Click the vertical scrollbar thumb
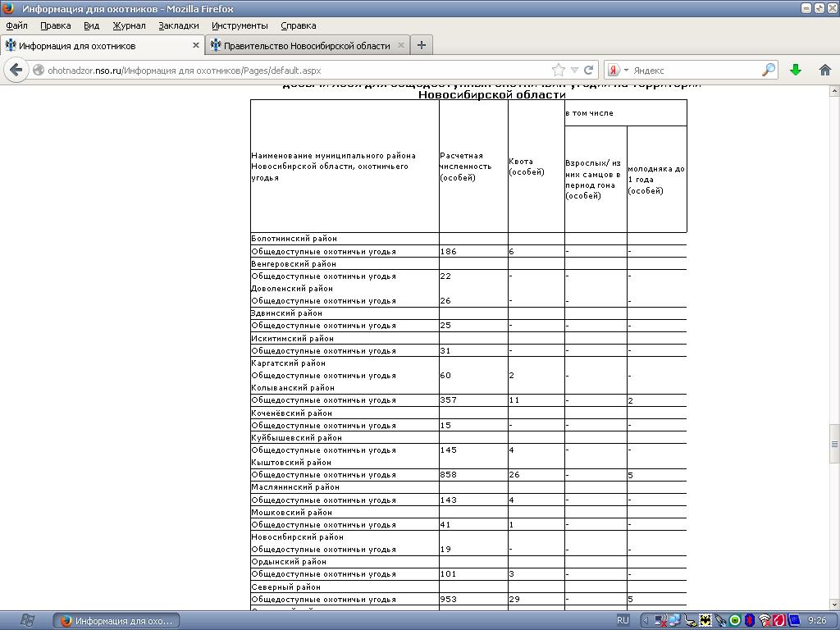The width and height of the screenshot is (840, 630). click(x=834, y=444)
